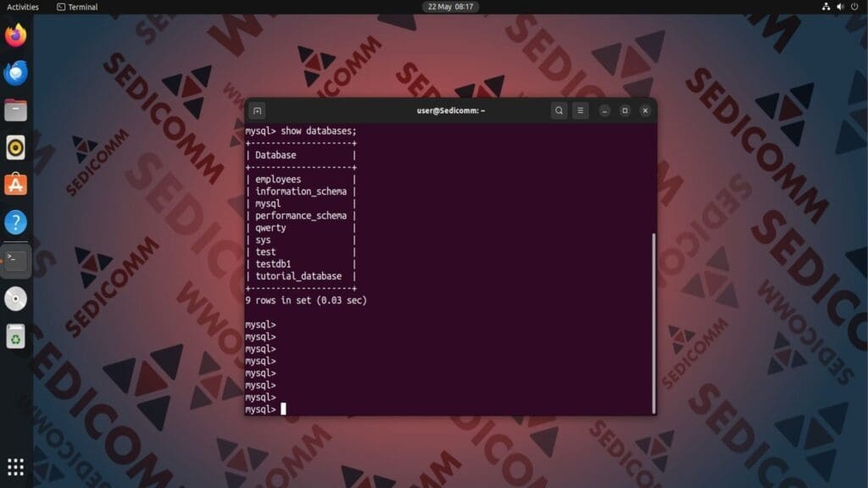Viewport: 868px width, 488px height.
Task: Click the cursor at the mysql prompt
Action: click(x=281, y=408)
